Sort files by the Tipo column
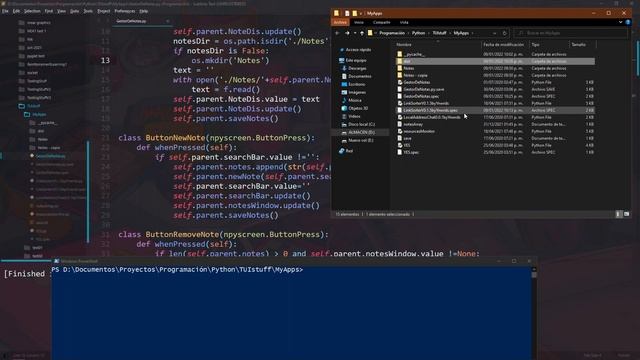640x360 pixels. tap(549, 44)
